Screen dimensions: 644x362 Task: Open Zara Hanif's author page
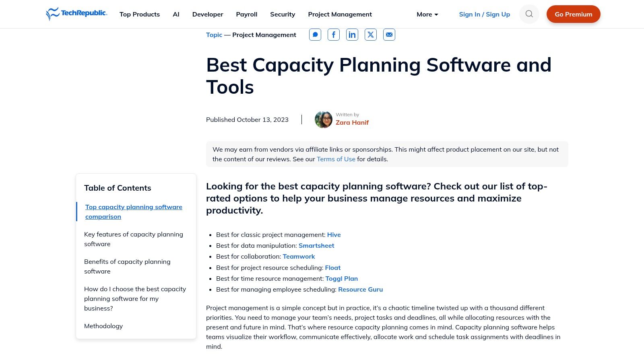click(352, 122)
